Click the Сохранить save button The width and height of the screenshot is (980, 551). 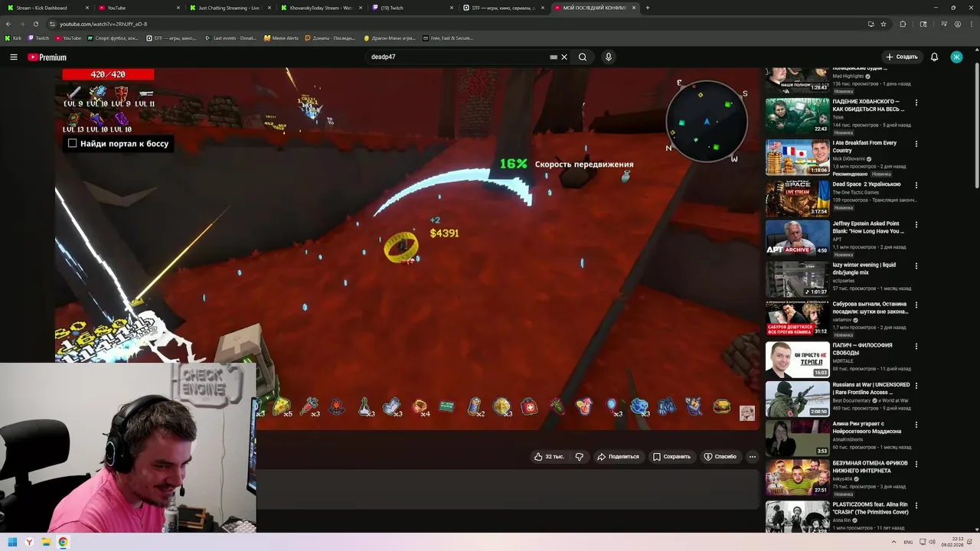coord(671,457)
